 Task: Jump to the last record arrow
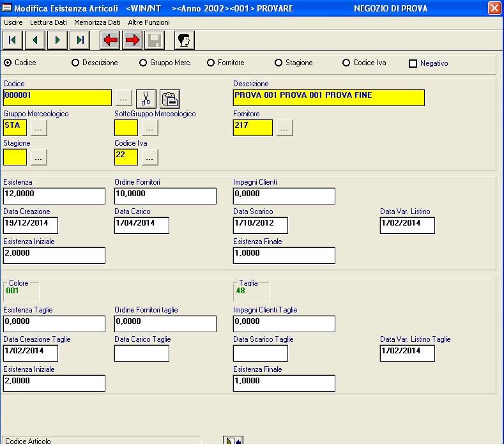80,40
